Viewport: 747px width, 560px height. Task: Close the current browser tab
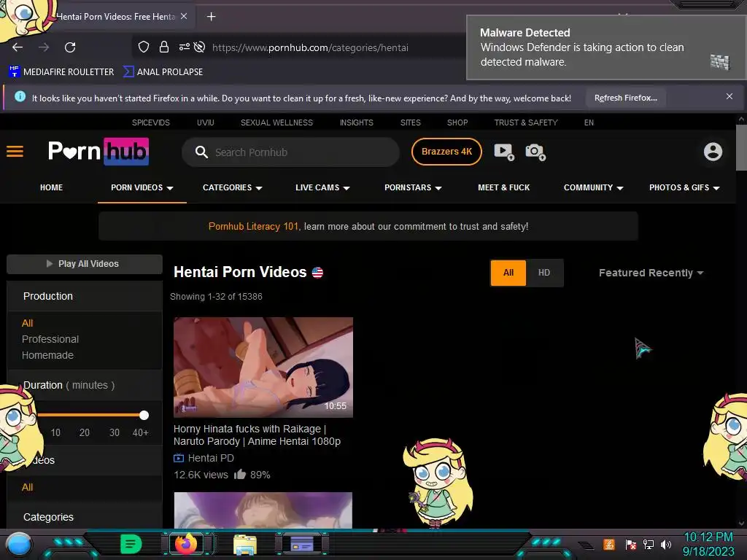(x=184, y=16)
